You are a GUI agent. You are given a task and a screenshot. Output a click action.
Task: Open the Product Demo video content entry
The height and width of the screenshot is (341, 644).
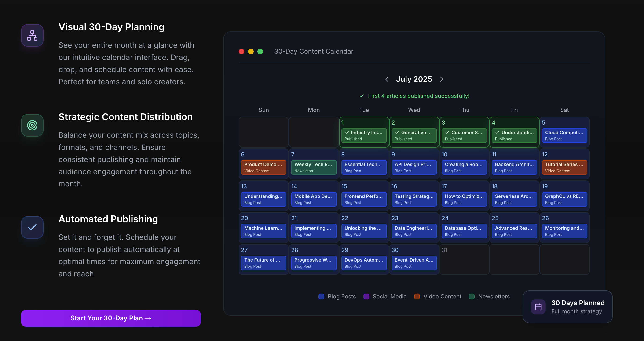click(x=263, y=167)
